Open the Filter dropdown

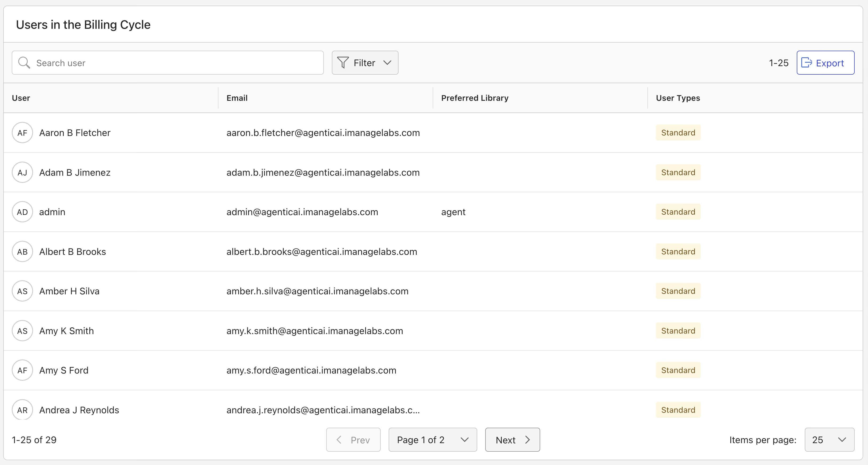tap(365, 63)
